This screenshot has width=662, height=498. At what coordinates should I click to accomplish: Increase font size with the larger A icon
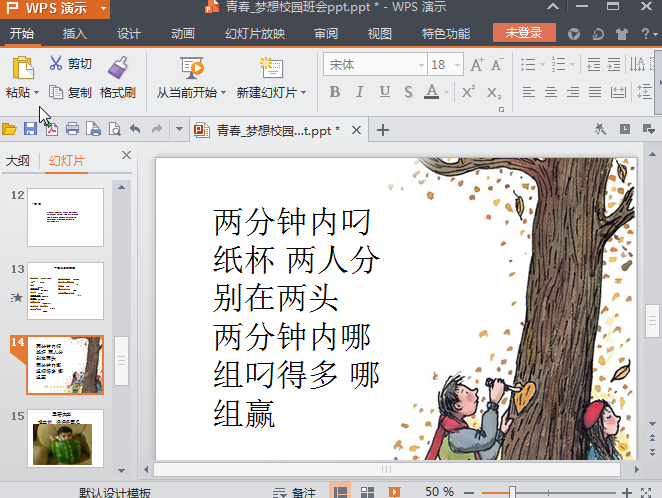[x=477, y=65]
